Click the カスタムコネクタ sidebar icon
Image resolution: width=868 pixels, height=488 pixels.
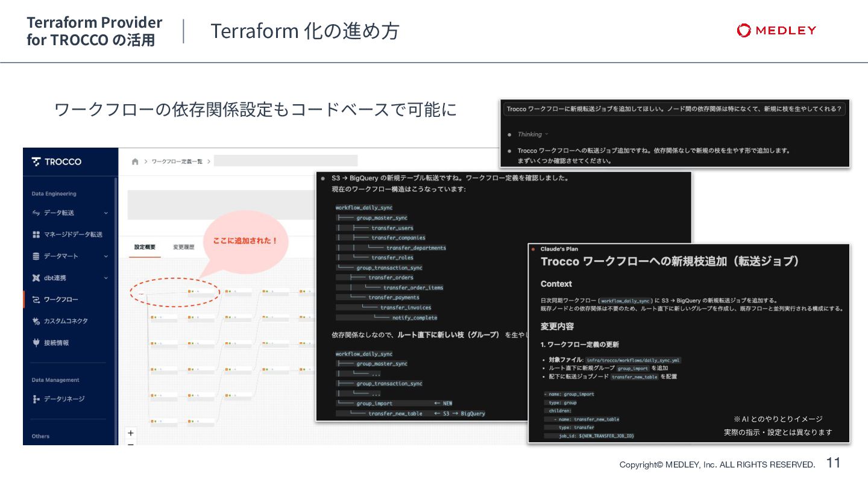(x=36, y=321)
